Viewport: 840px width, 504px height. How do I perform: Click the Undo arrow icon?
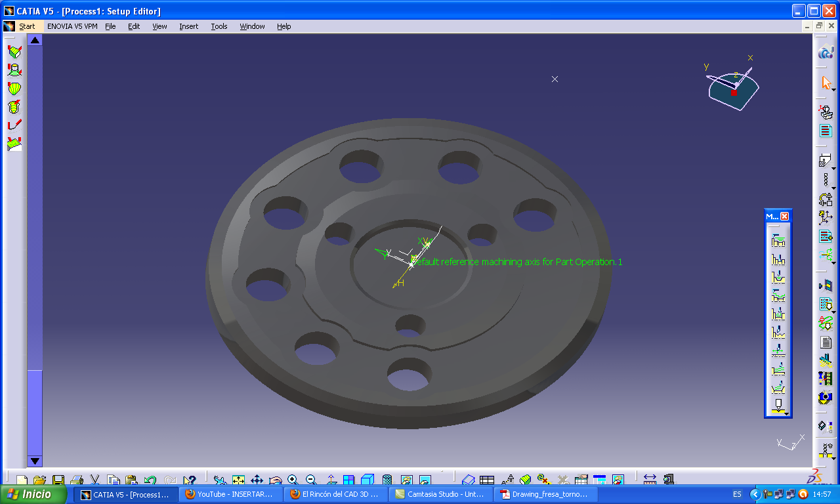point(150,480)
